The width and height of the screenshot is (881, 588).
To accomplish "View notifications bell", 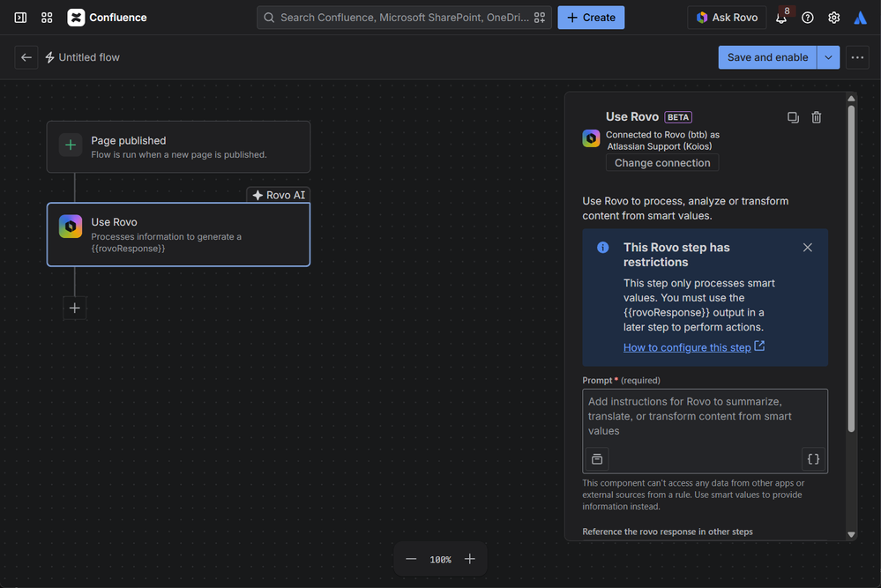I will [x=781, y=18].
